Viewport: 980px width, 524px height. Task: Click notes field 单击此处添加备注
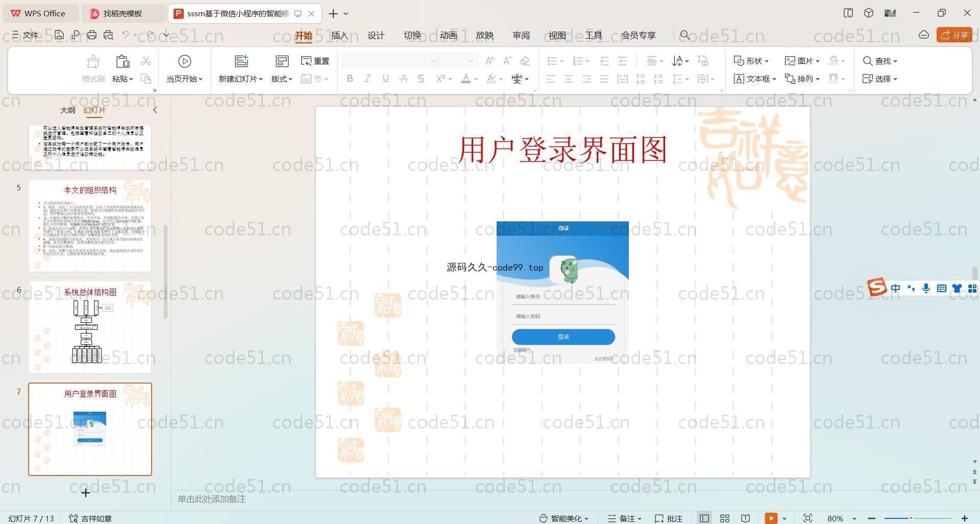211,499
